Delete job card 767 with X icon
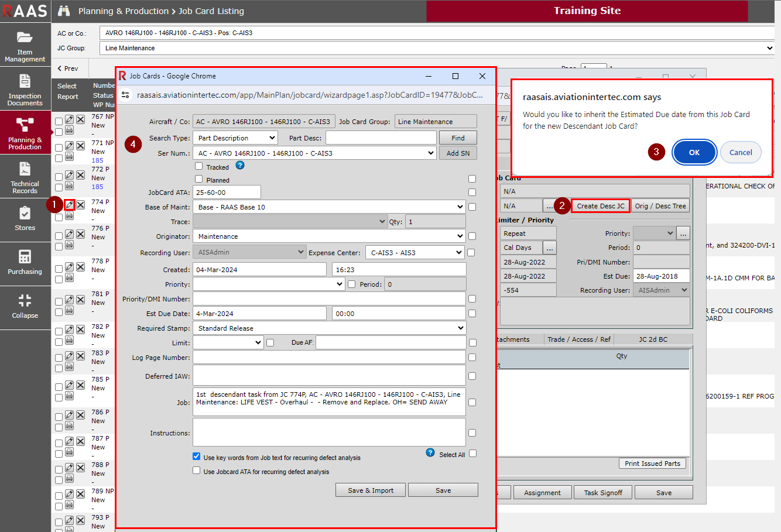The height and width of the screenshot is (532, 781). tap(80, 120)
